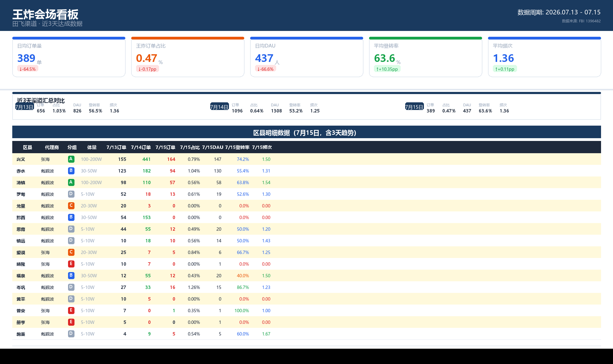Click the red E badge in 册亨 row
The image size is (613, 364).
pyautogui.click(x=71, y=322)
